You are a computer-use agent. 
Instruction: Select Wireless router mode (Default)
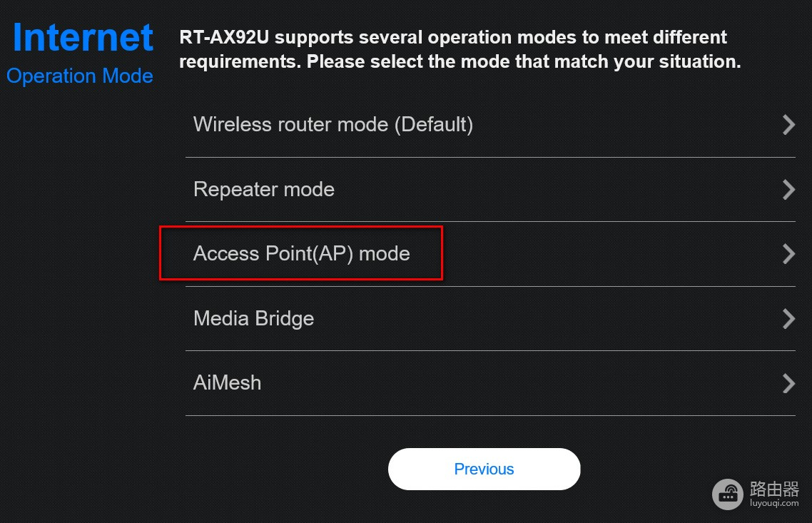click(x=490, y=125)
